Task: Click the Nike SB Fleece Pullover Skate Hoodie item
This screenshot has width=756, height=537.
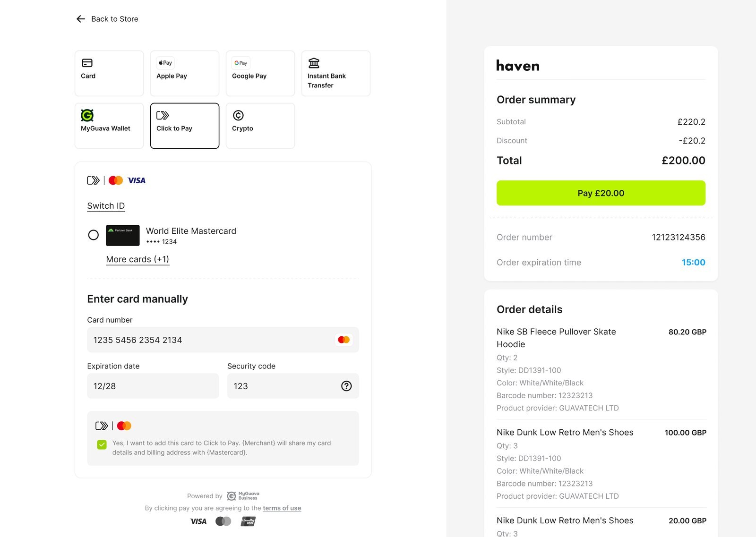Action: click(x=556, y=338)
